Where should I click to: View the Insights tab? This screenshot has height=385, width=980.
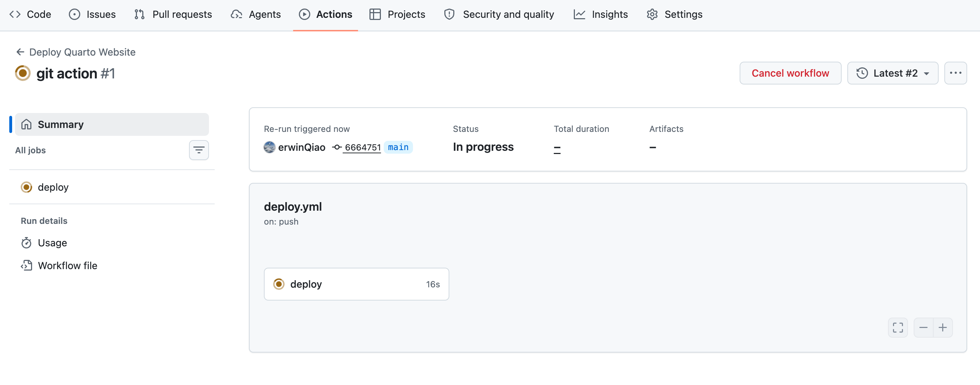[601, 15]
